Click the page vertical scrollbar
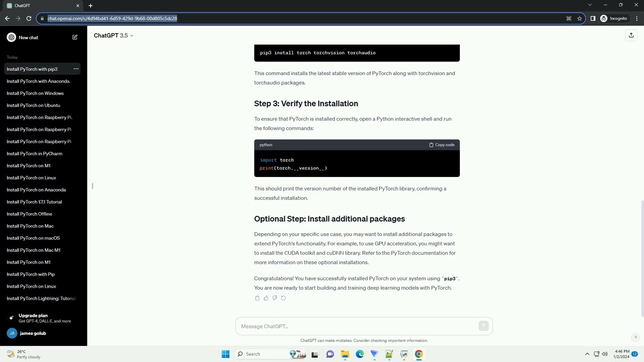 coord(641,258)
